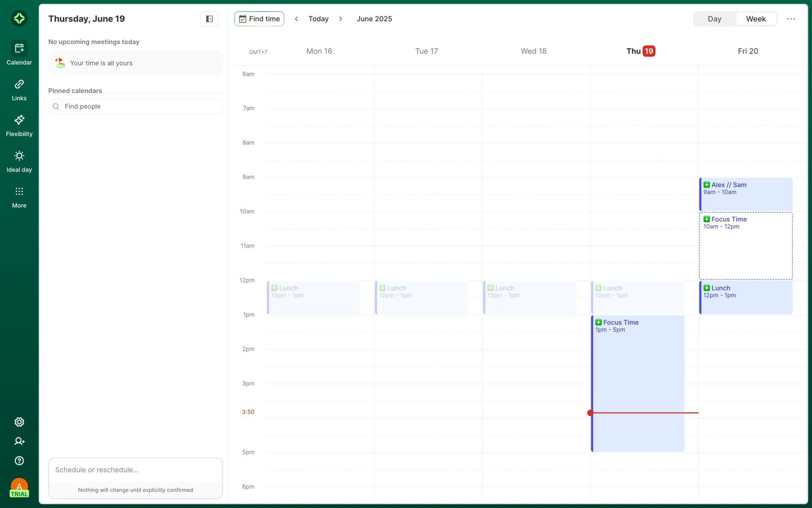The width and height of the screenshot is (812, 508).
Task: Open the Links section in sidebar
Action: (x=19, y=90)
